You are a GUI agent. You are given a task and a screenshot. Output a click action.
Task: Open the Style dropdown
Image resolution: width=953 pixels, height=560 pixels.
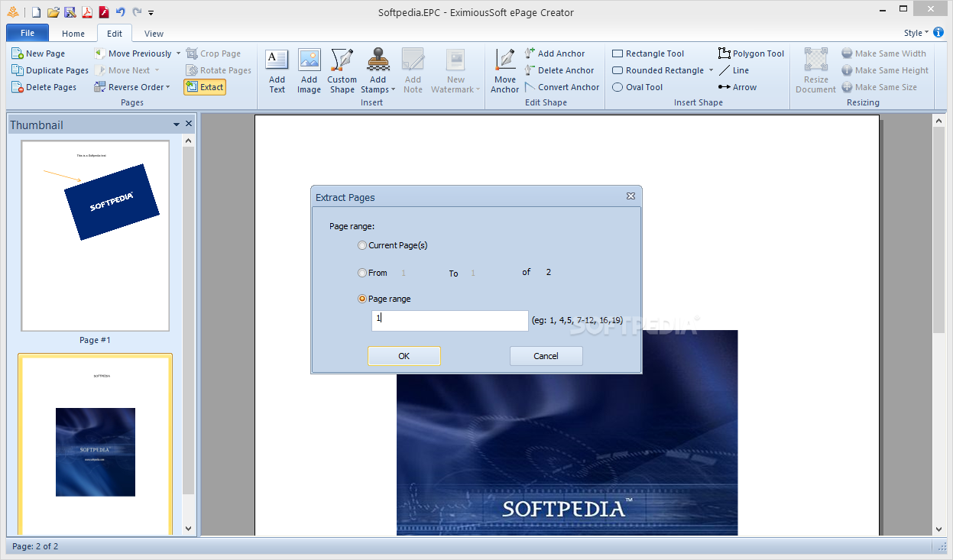point(916,33)
